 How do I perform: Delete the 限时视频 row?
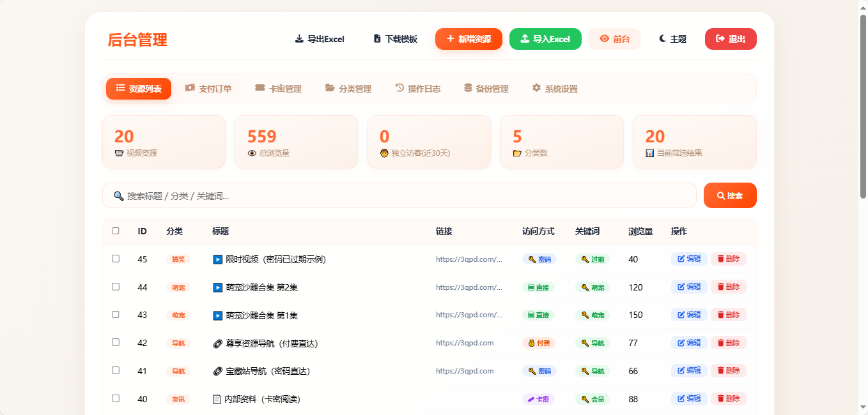point(729,259)
